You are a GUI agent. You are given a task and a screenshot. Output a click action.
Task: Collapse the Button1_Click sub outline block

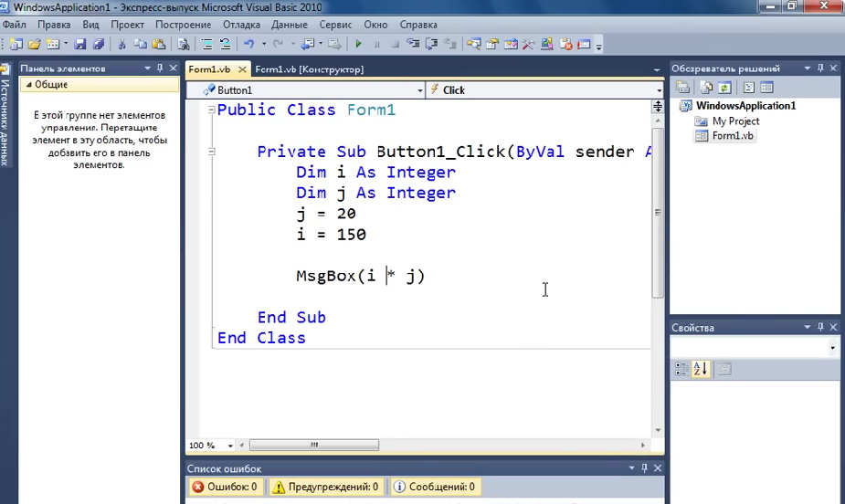[x=211, y=152]
